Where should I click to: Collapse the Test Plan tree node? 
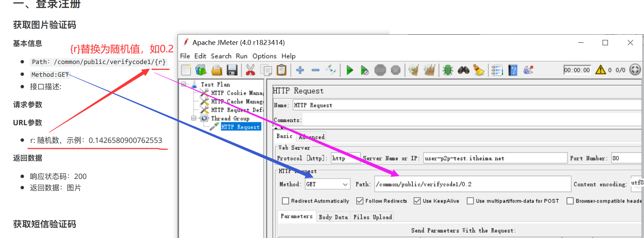(x=184, y=84)
